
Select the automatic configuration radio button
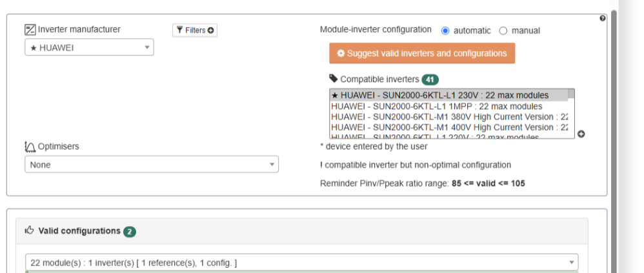pos(445,31)
